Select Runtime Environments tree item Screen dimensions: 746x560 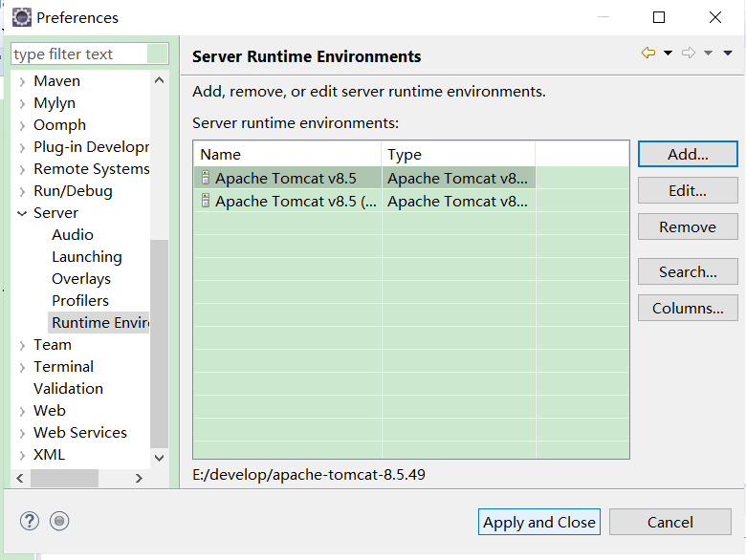(x=99, y=322)
